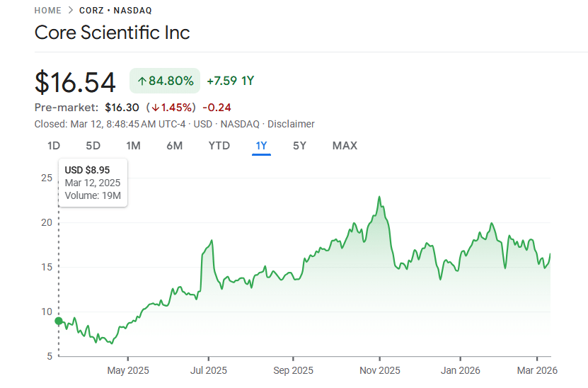
Task: Show the 1M chart range
Action: tap(133, 146)
